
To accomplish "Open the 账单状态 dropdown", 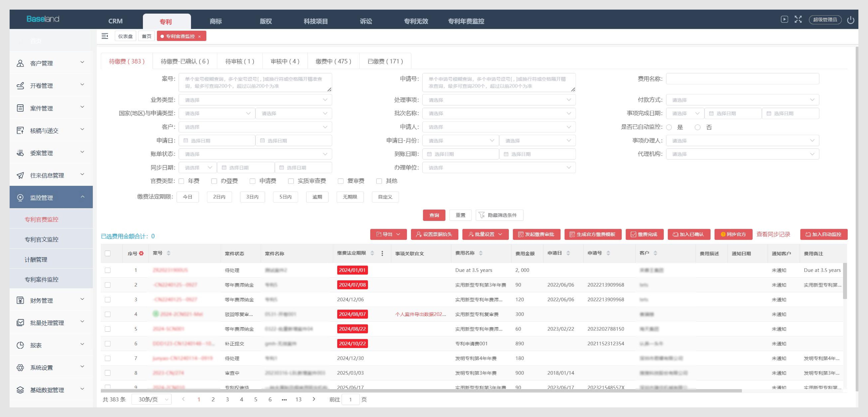I will [255, 154].
